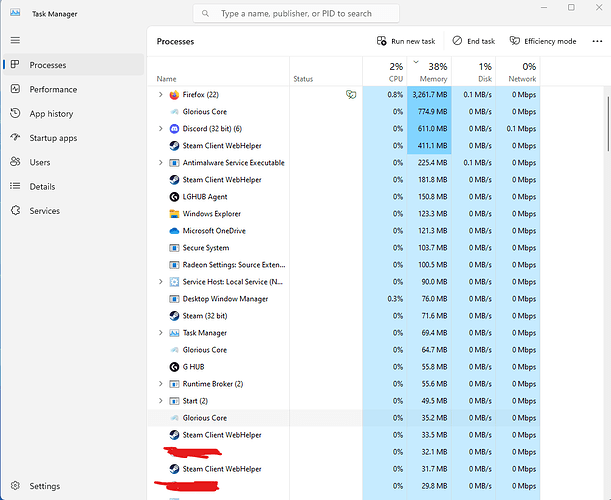Select the Secure System process
The image size is (611, 500).
coord(344,248)
